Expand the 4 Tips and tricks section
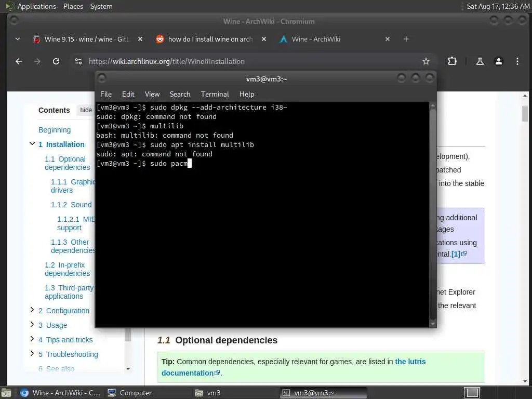This screenshot has height=399, width=532. coord(32,339)
